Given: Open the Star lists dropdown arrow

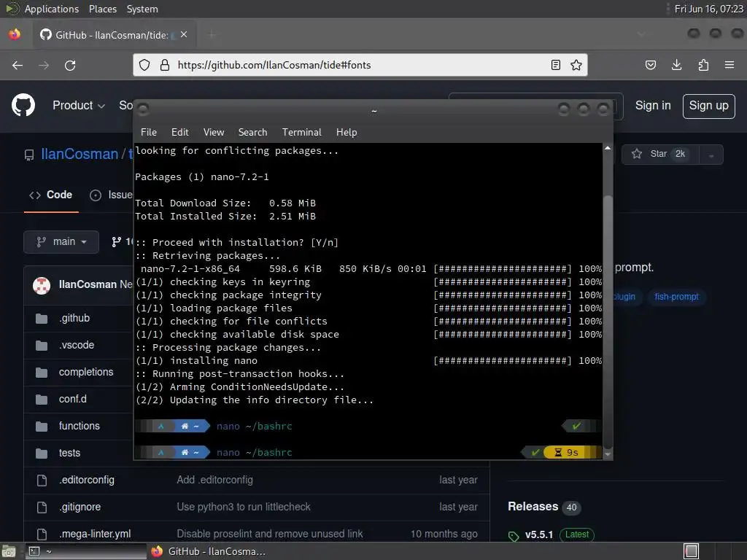Looking at the screenshot, I should coord(711,155).
